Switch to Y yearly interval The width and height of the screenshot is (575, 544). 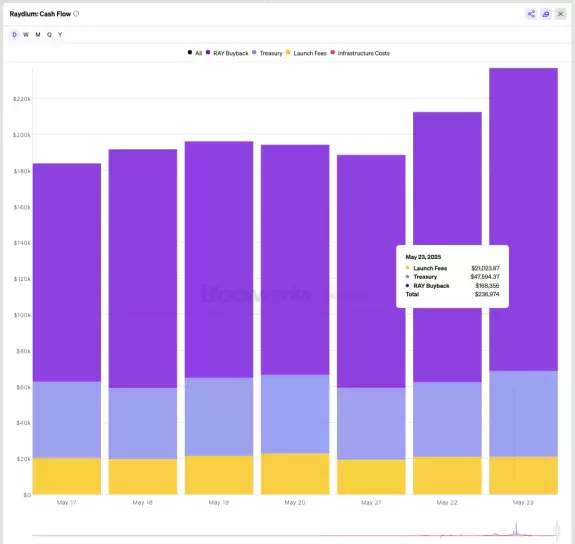click(60, 34)
